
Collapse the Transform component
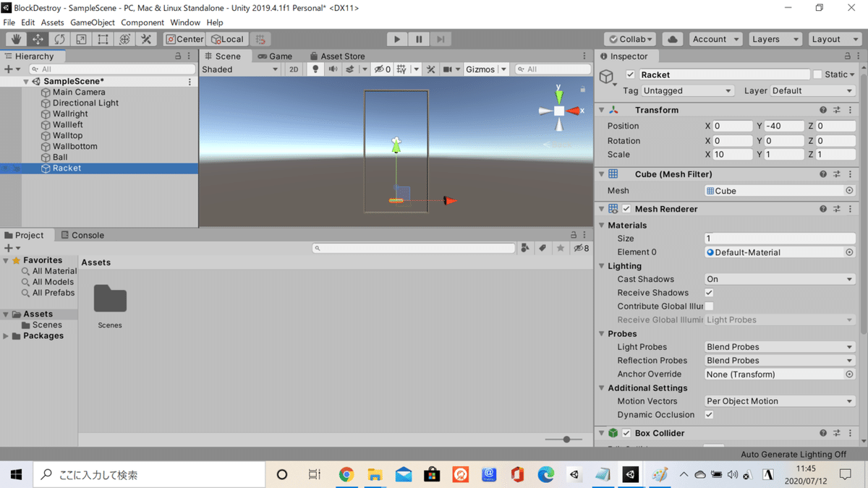click(x=601, y=110)
